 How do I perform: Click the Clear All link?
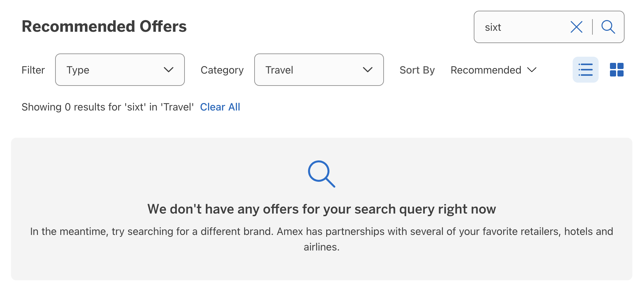pos(220,107)
